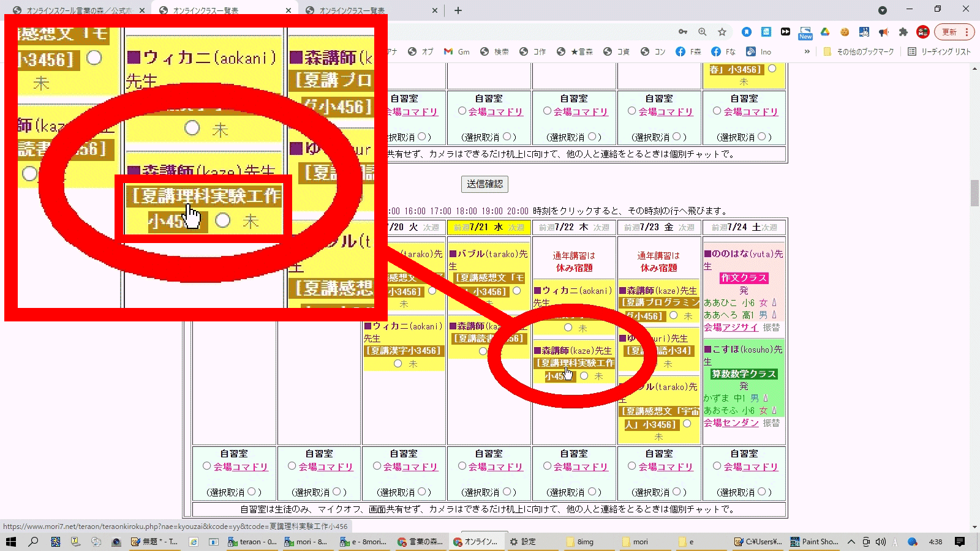This screenshot has width=980, height=551.
Task: Click the zoom magnifier icon in address bar
Action: 703,32
